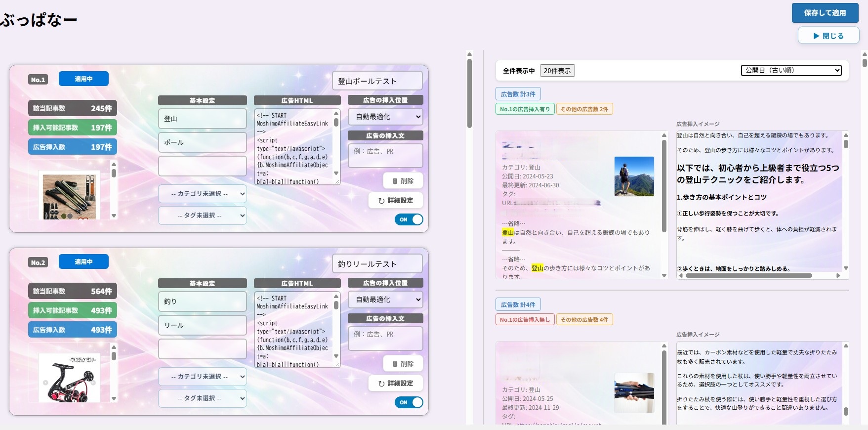Image resolution: width=868 pixels, height=430 pixels.
Task: Click scroll-down arrow of No.1 product preview
Action: [114, 215]
